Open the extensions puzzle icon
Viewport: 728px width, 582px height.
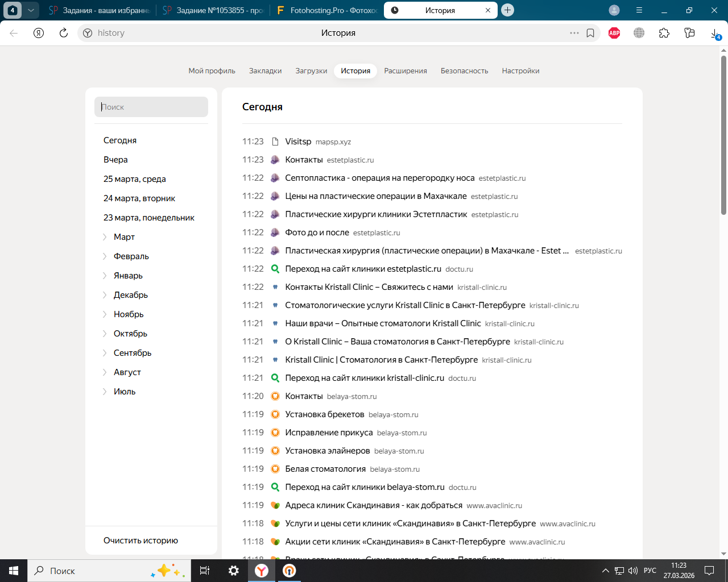[664, 33]
